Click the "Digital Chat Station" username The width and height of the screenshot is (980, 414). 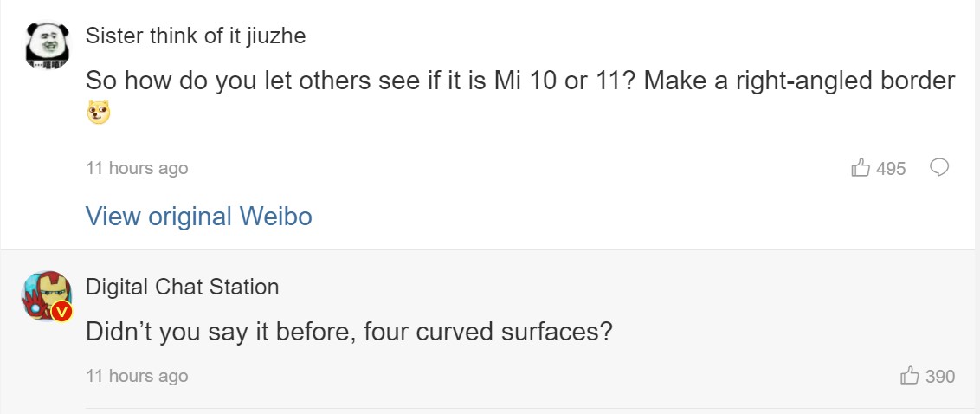[182, 287]
